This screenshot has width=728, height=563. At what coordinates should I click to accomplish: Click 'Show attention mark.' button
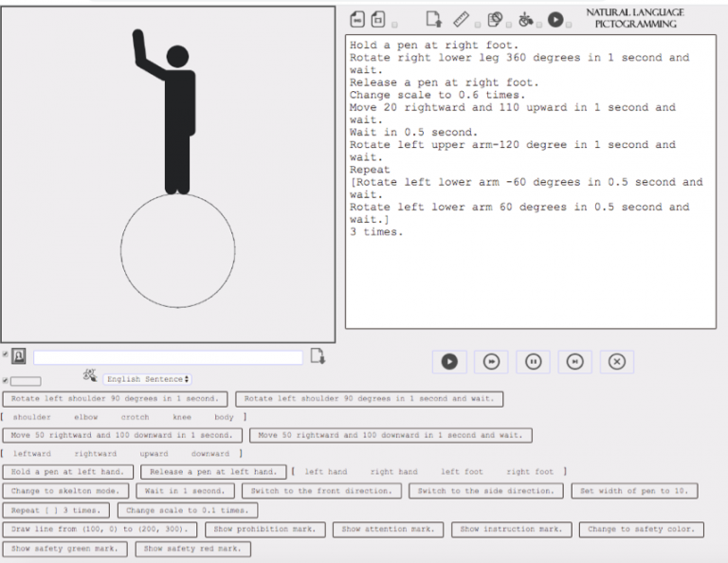tap(388, 530)
